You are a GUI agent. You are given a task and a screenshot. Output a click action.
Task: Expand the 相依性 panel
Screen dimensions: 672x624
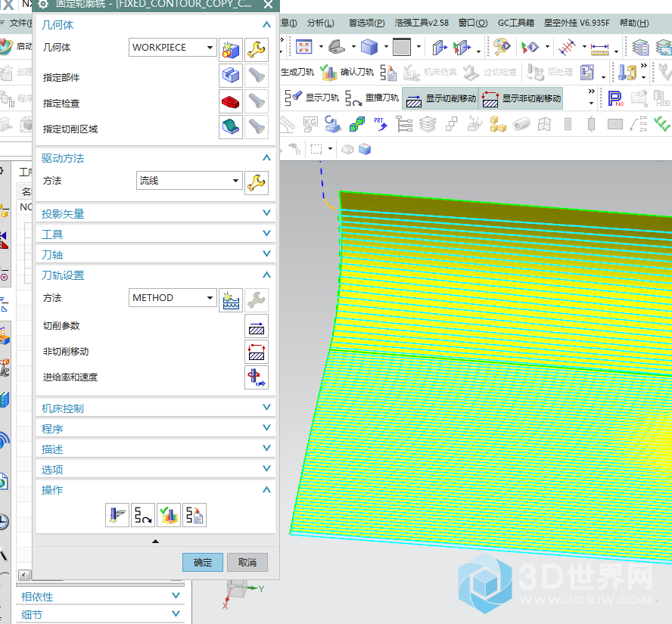click(x=176, y=596)
